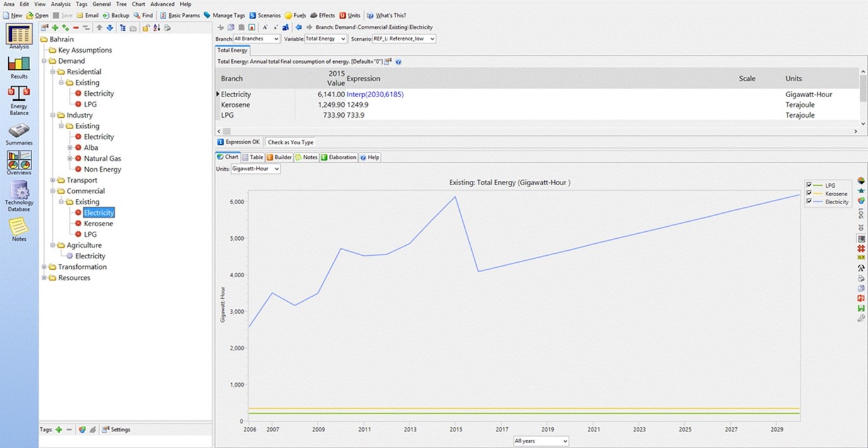Viewport: 868px width, 448px height.
Task: Open the Tree menu
Action: [x=122, y=4]
